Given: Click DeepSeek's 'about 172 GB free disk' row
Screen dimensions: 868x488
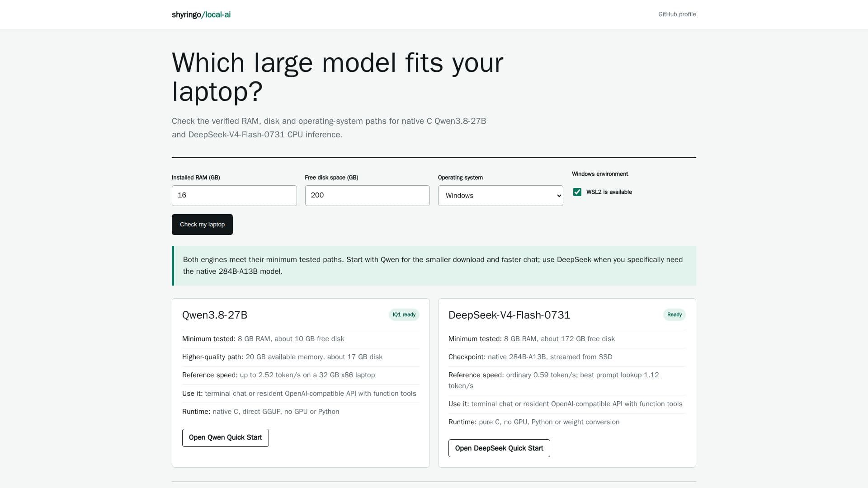Looking at the screenshot, I should [x=567, y=339].
